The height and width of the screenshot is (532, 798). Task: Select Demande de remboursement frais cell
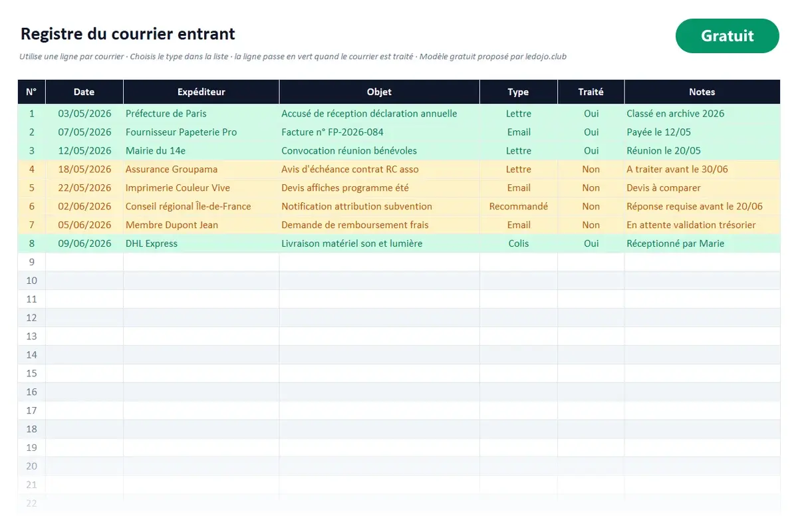tap(379, 225)
